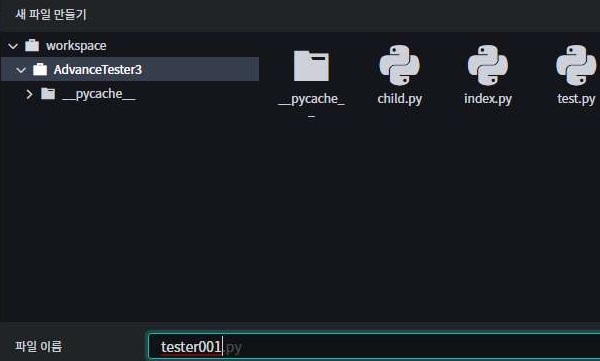Click the 새 파일 만들기 dialog title
The image size is (600, 361).
tap(51, 15)
